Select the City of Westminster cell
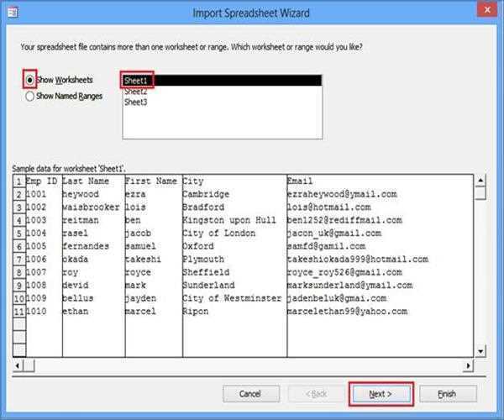 [231, 298]
